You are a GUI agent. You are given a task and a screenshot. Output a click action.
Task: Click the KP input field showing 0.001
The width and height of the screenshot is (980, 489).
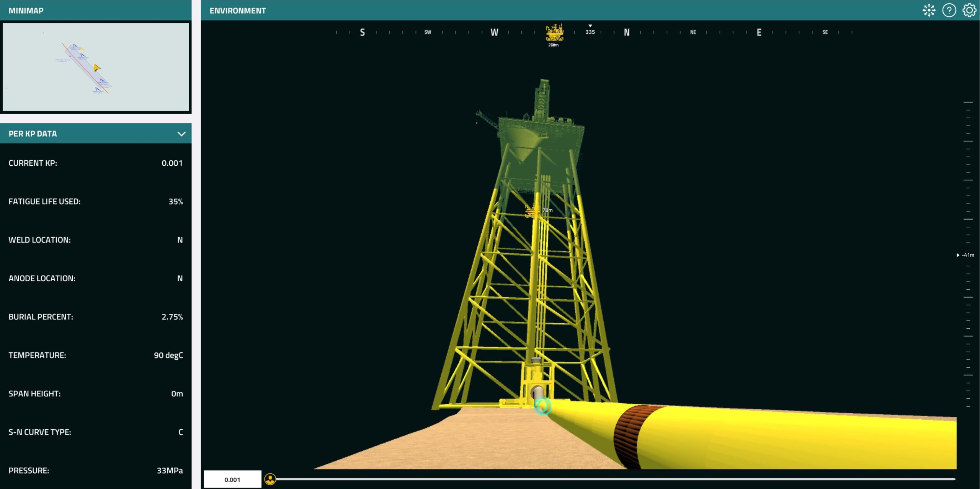tap(232, 479)
